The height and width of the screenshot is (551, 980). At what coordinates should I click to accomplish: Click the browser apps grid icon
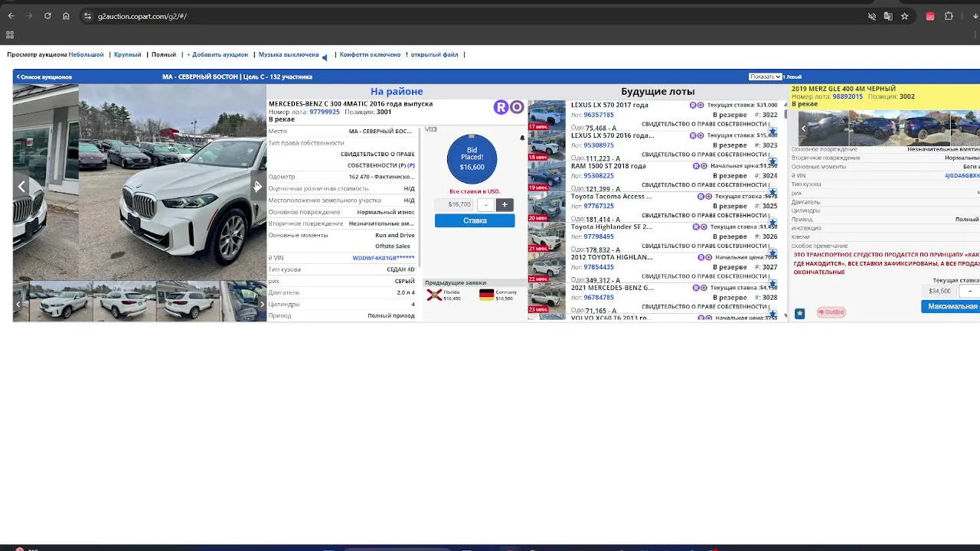click(10, 34)
